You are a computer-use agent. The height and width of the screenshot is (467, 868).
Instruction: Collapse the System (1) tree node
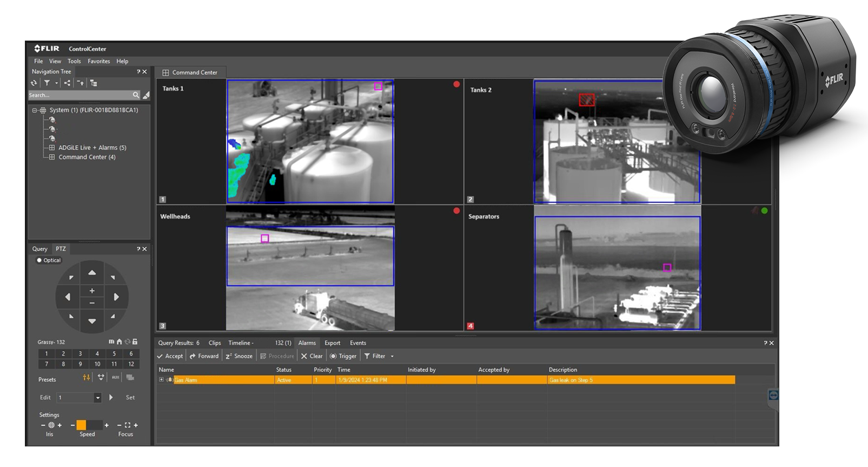point(35,110)
